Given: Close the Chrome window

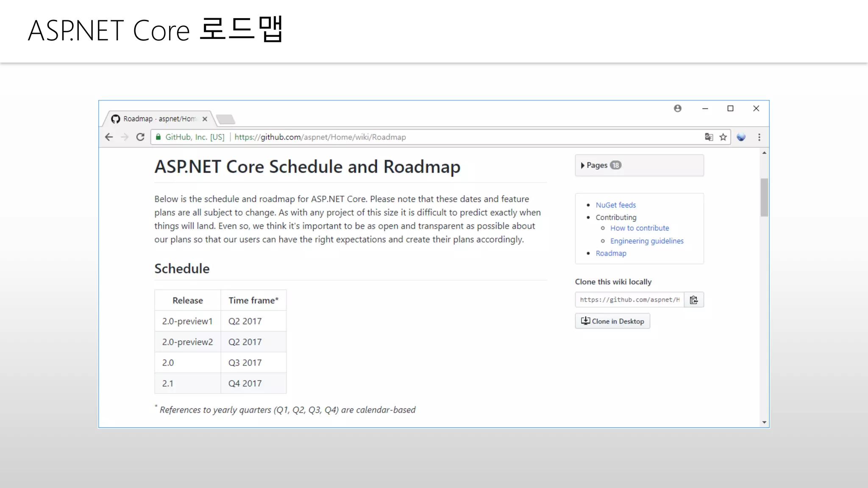Looking at the screenshot, I should [756, 108].
